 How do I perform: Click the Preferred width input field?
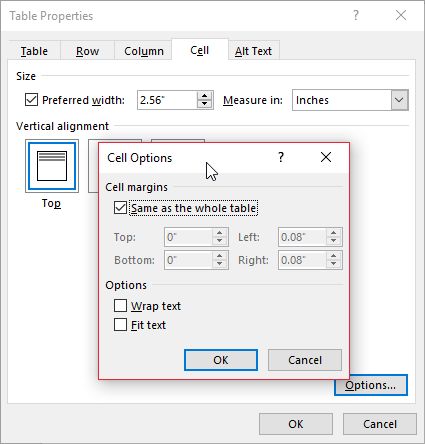(167, 100)
